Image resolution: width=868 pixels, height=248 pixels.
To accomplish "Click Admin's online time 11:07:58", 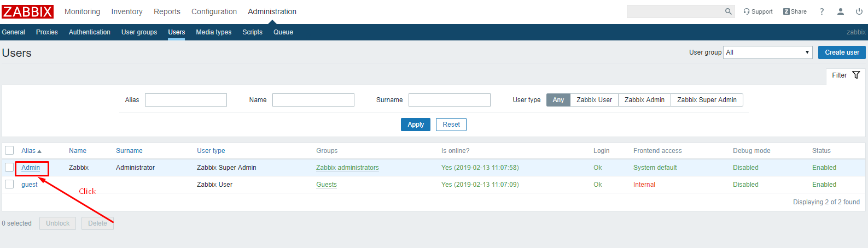I will coord(480,168).
